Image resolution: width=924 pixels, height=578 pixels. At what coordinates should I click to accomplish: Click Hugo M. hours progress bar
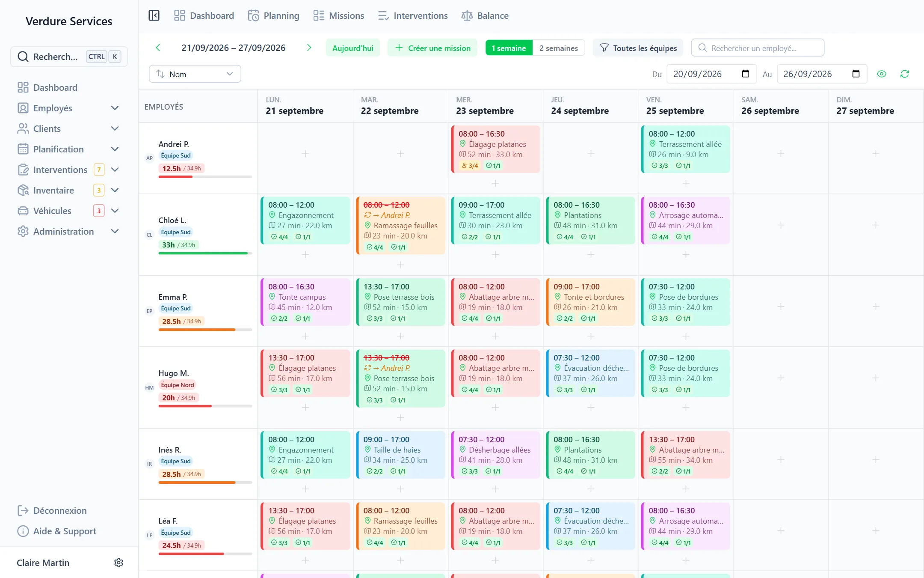[x=205, y=406]
